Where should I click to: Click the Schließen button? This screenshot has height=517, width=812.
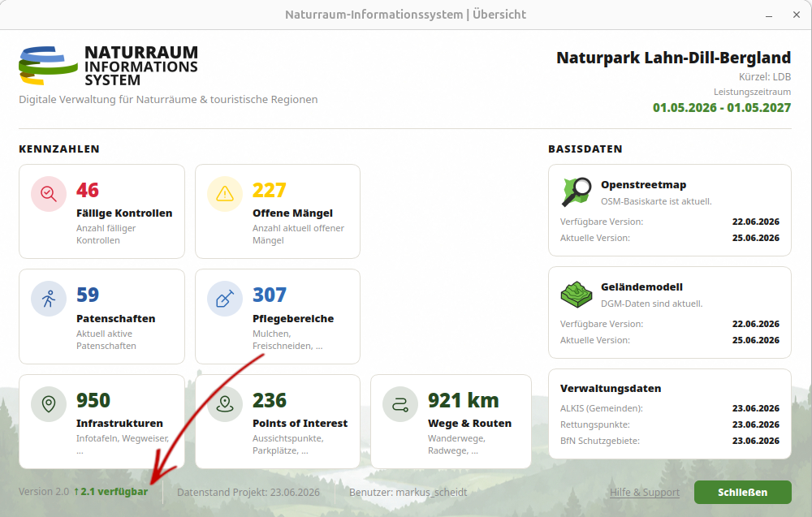pyautogui.click(x=743, y=492)
